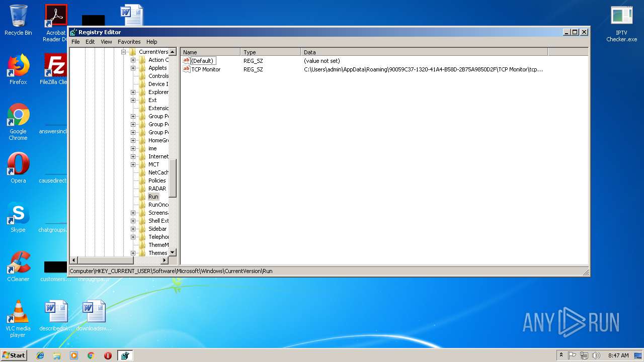Select the RADAR key in tree
644x362 pixels.
(157, 189)
